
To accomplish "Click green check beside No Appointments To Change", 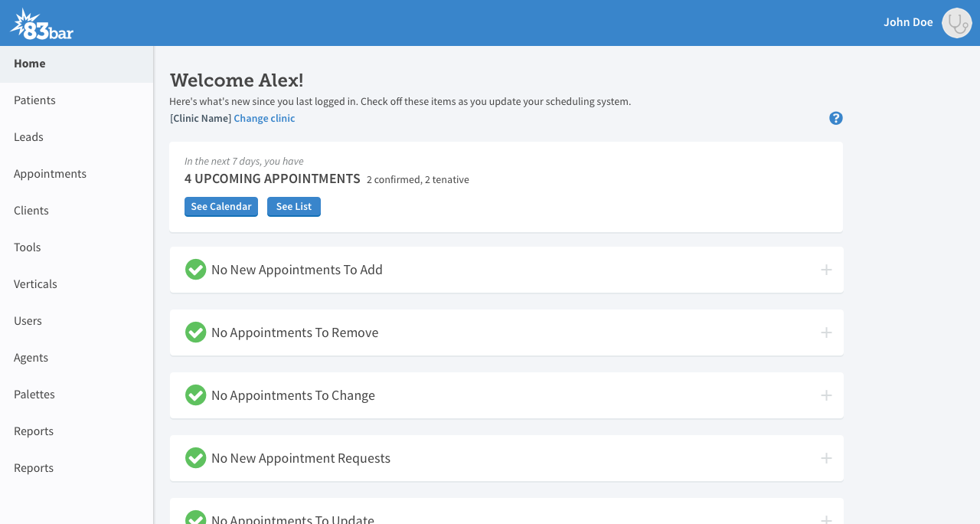I will 196,395.
